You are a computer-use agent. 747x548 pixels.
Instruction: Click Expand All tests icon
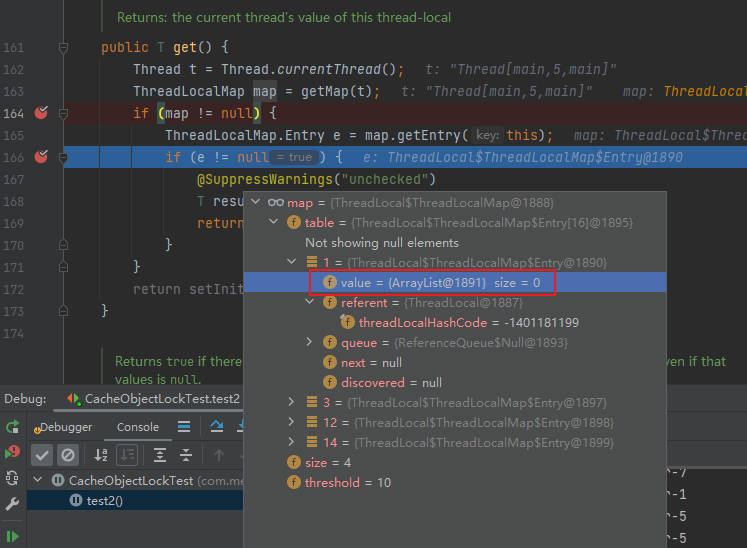[160, 455]
